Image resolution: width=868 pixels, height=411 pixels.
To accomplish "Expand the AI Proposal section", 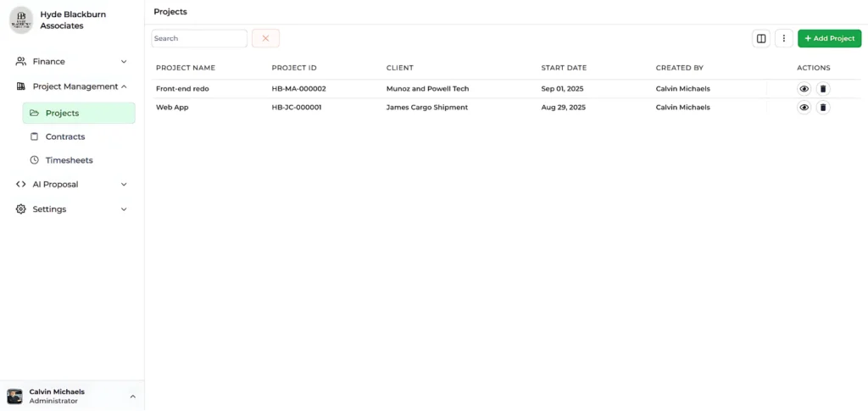I will coord(124,184).
